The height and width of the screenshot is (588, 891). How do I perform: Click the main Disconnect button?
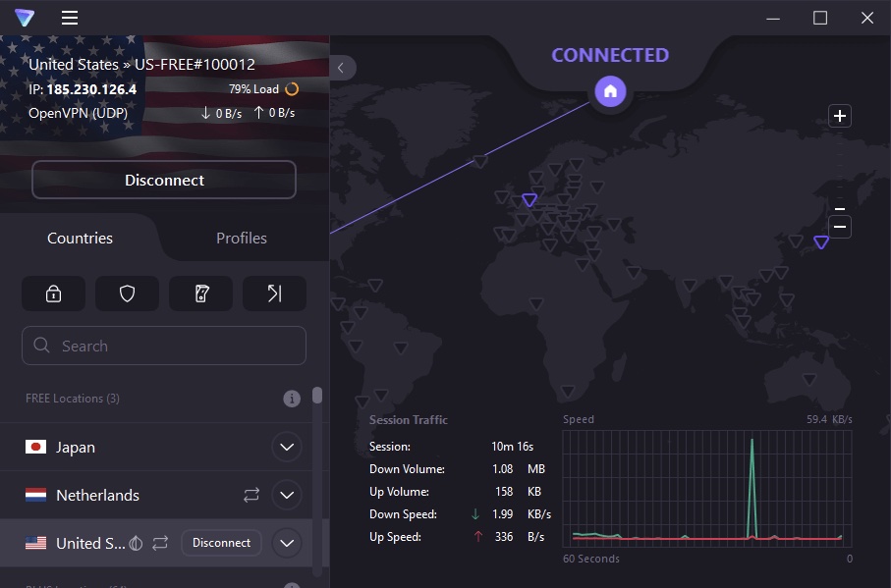(163, 180)
